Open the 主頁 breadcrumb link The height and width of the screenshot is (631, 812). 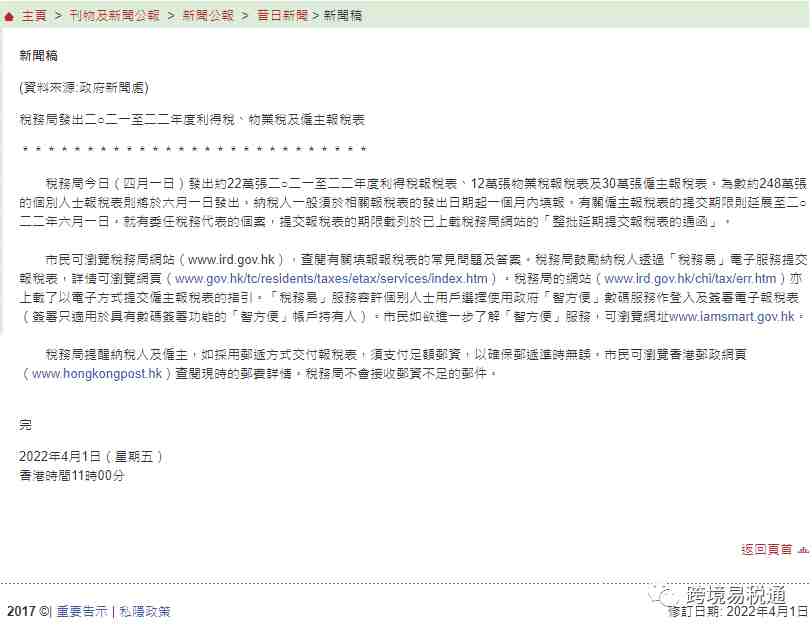pyautogui.click(x=34, y=16)
